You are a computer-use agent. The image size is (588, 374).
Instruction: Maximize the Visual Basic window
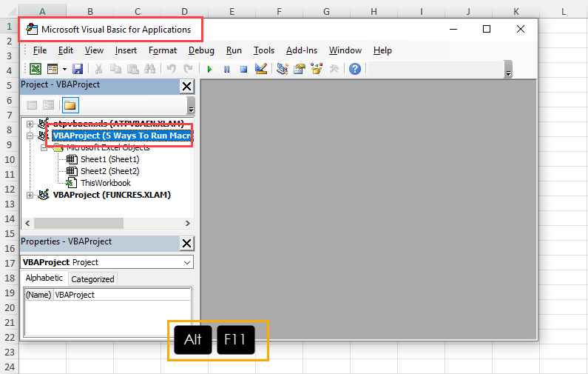tap(487, 29)
